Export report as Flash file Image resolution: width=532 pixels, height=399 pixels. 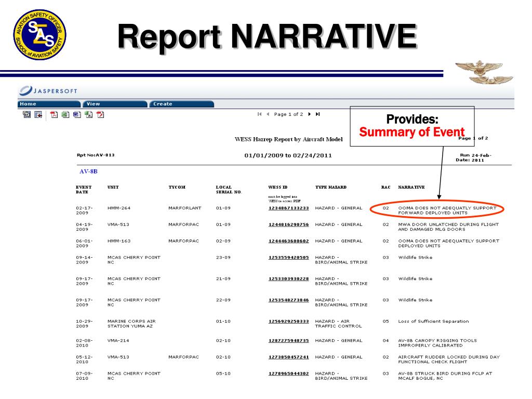click(x=100, y=115)
